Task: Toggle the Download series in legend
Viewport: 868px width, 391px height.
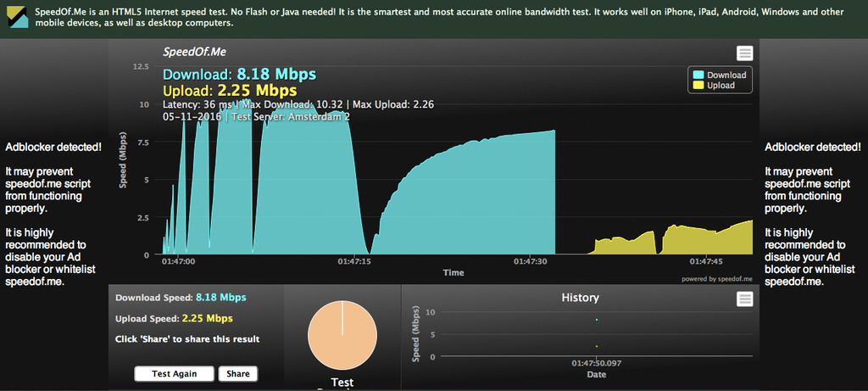Action: click(x=720, y=75)
